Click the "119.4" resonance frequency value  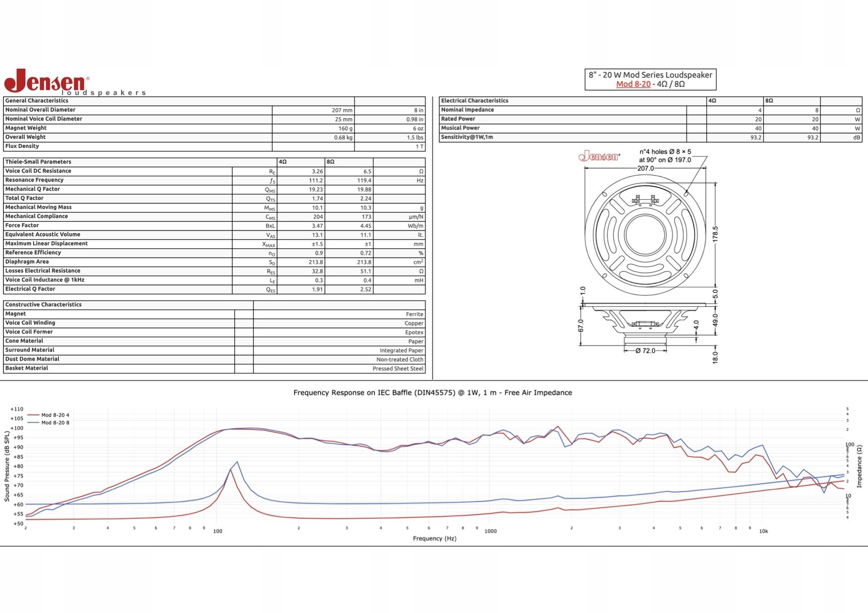(x=364, y=181)
